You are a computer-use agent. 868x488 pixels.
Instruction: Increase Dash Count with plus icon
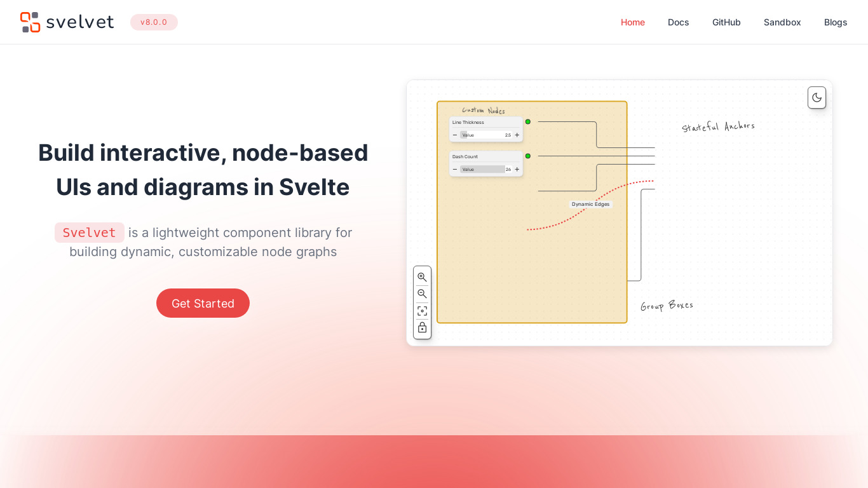pos(517,169)
